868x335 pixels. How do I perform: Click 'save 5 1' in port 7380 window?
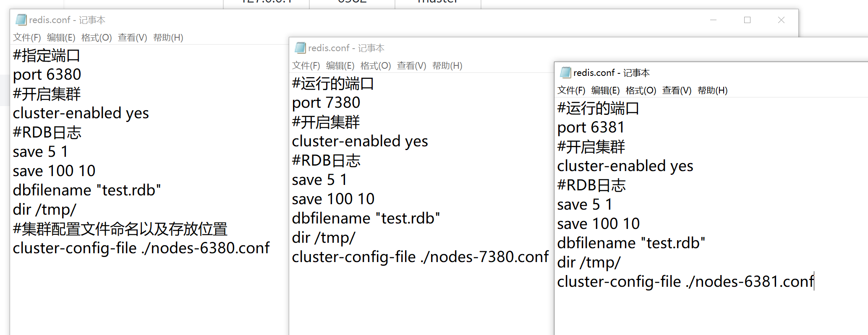tap(319, 180)
